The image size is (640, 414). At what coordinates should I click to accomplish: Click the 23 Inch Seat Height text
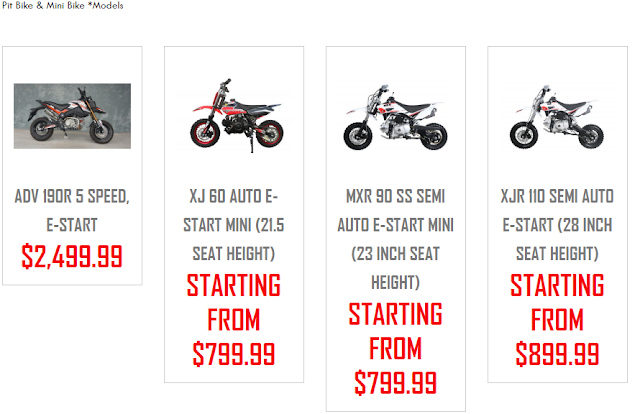[x=396, y=268]
